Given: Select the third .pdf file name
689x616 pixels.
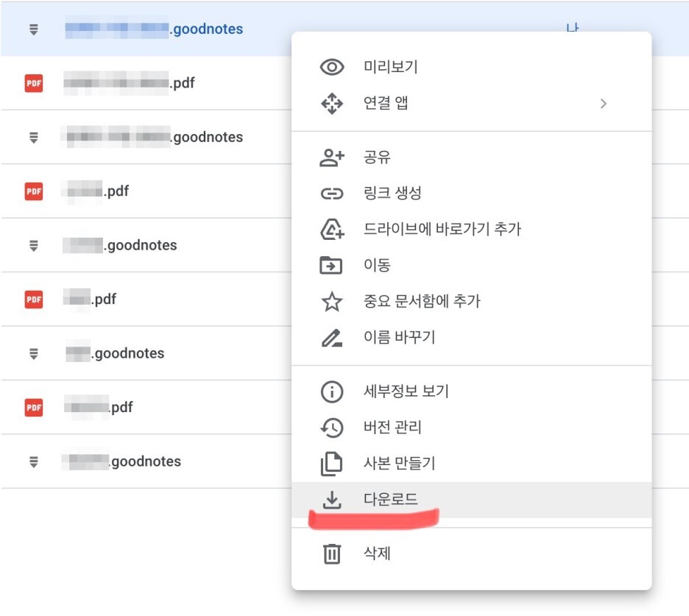Looking at the screenshot, I should pos(90,300).
